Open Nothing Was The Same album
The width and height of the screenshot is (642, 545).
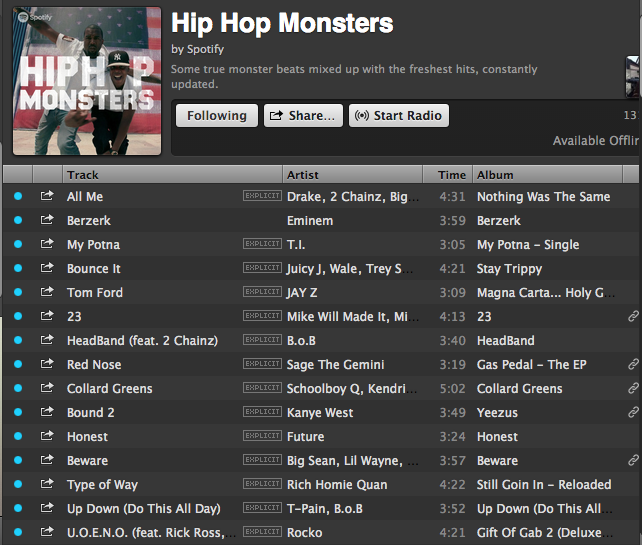(543, 197)
